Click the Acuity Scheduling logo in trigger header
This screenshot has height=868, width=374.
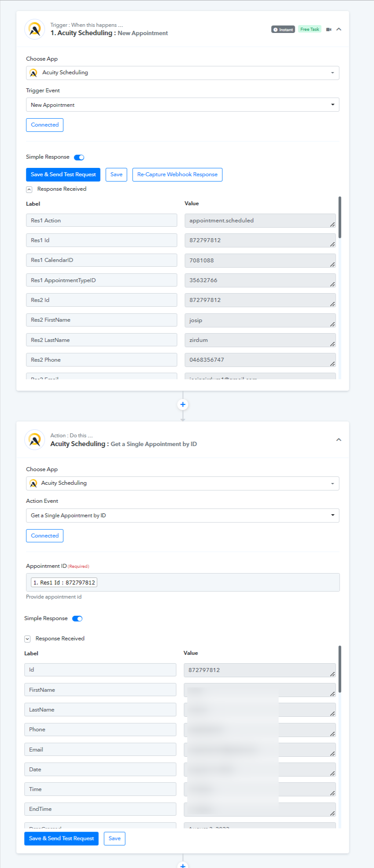(35, 29)
